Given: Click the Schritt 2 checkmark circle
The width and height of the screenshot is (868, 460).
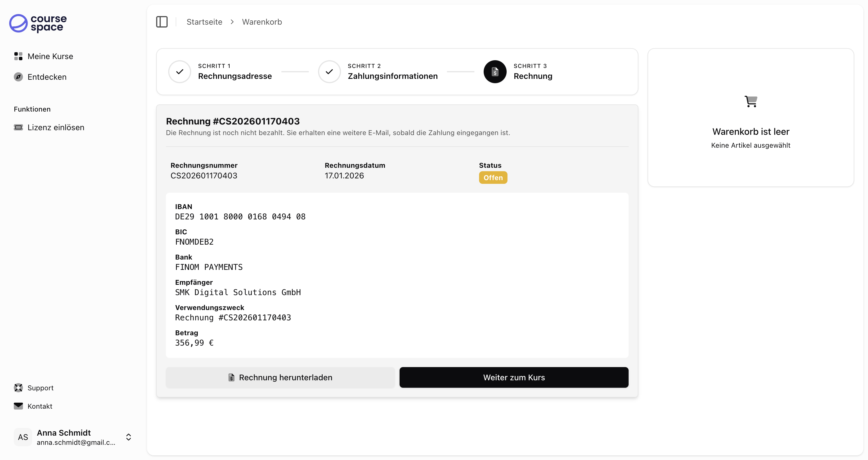Looking at the screenshot, I should point(329,71).
